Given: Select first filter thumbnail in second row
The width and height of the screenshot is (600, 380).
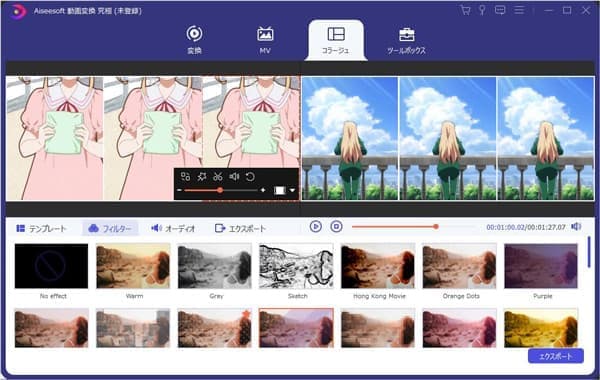Looking at the screenshot, I should [51, 328].
